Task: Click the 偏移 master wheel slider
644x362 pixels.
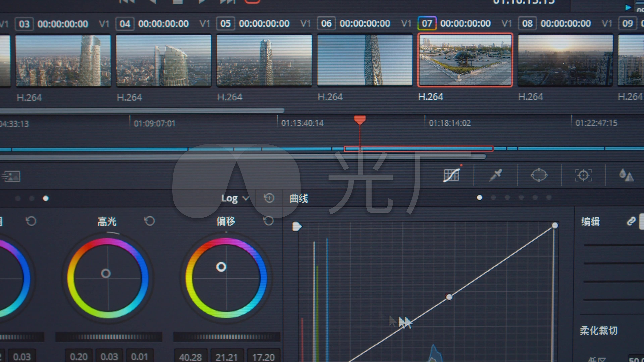Action: pos(227,337)
